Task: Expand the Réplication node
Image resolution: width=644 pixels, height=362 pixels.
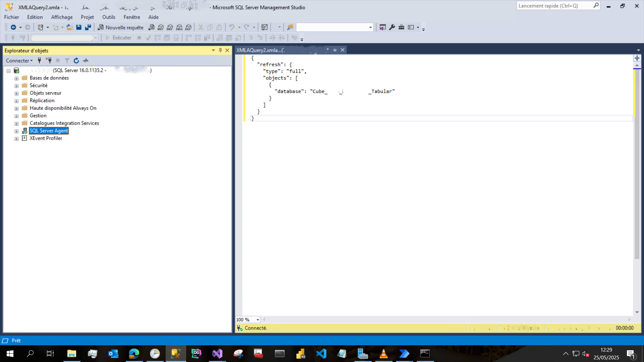Action: [16, 101]
